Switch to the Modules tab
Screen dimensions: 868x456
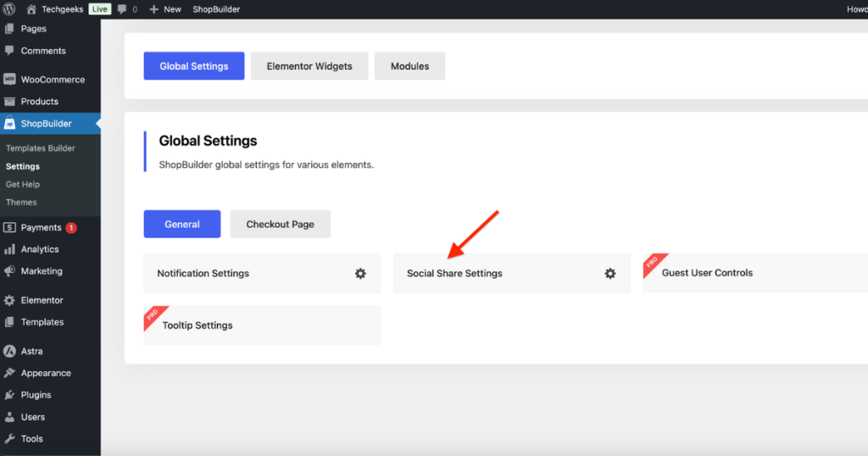click(409, 66)
